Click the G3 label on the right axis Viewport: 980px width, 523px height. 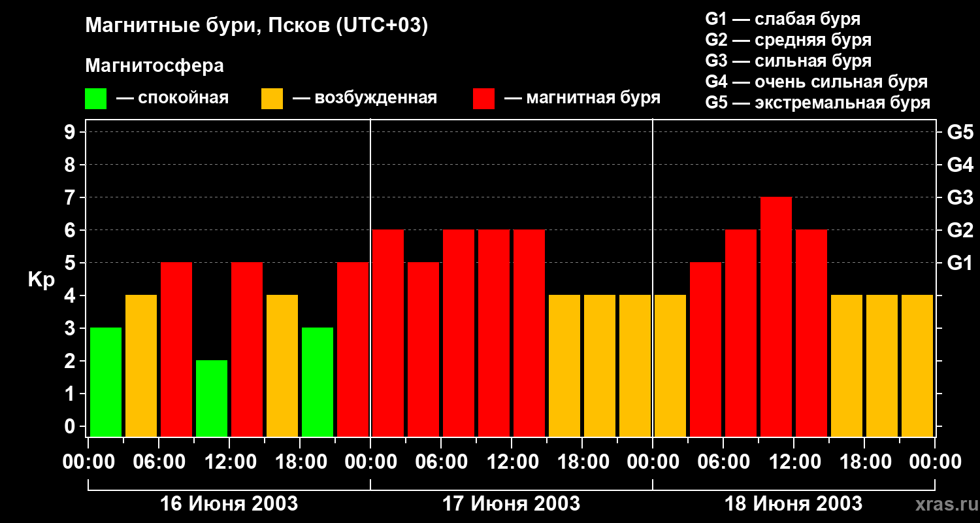(960, 197)
